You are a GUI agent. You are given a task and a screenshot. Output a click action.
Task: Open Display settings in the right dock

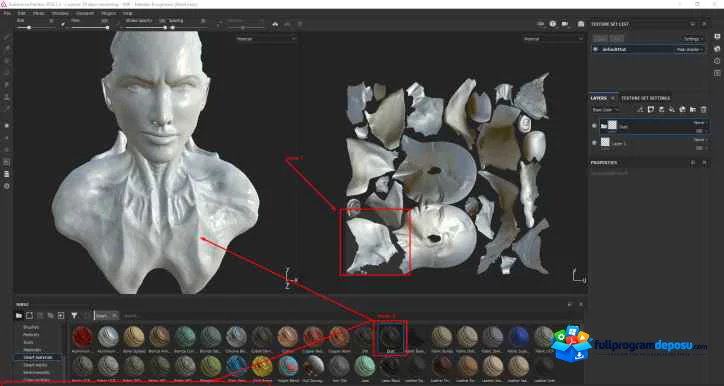pyautogui.click(x=717, y=36)
